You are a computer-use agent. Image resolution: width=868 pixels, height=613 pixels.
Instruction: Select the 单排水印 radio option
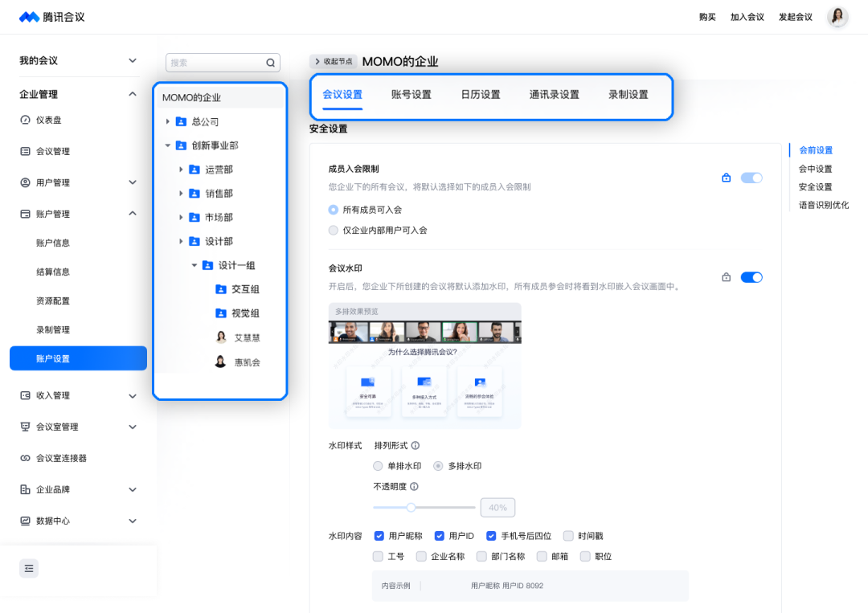pyautogui.click(x=378, y=466)
